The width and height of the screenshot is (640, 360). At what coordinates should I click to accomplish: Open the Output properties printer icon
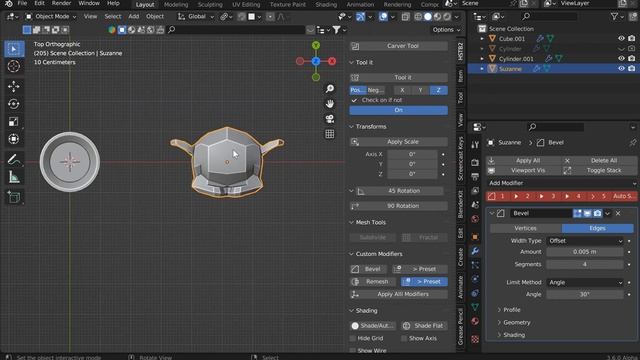tap(475, 176)
